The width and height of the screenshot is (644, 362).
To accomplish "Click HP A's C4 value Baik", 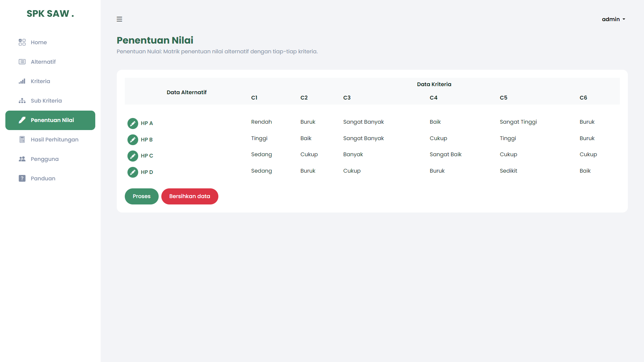I will (435, 122).
